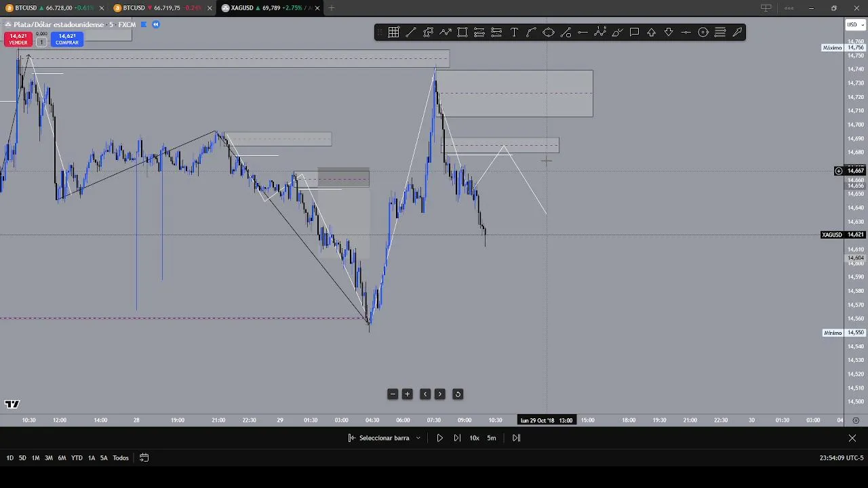Change the 10x replay speed
Image resolution: width=868 pixels, height=488 pixels.
click(475, 438)
